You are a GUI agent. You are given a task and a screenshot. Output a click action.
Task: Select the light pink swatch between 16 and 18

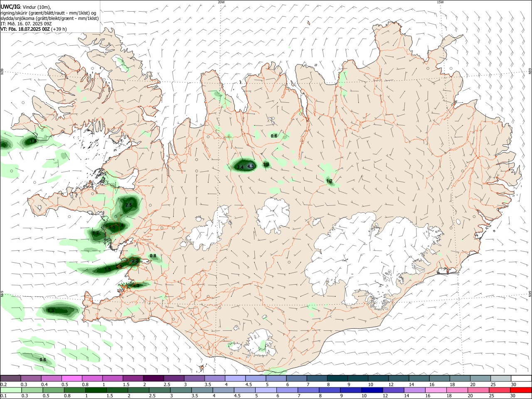pos(436,390)
